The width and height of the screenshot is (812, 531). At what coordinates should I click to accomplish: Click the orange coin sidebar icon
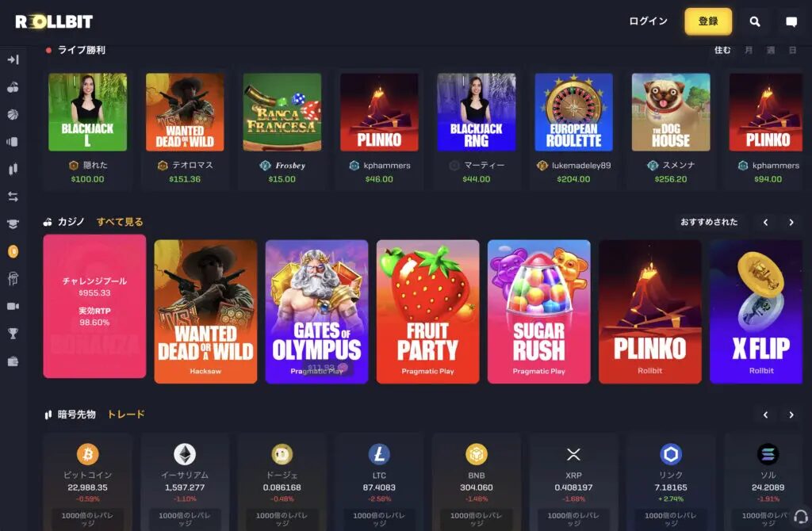[x=13, y=251]
